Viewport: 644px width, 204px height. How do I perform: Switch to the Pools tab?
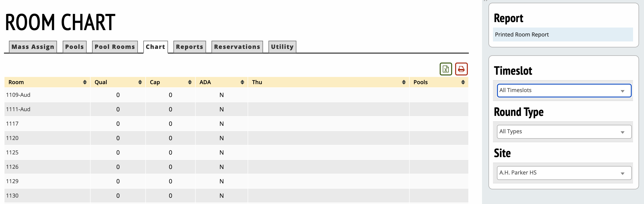[x=74, y=47]
